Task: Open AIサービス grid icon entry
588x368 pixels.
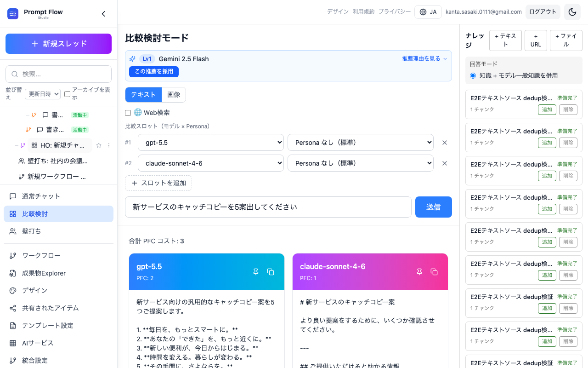Action: [x=58, y=343]
